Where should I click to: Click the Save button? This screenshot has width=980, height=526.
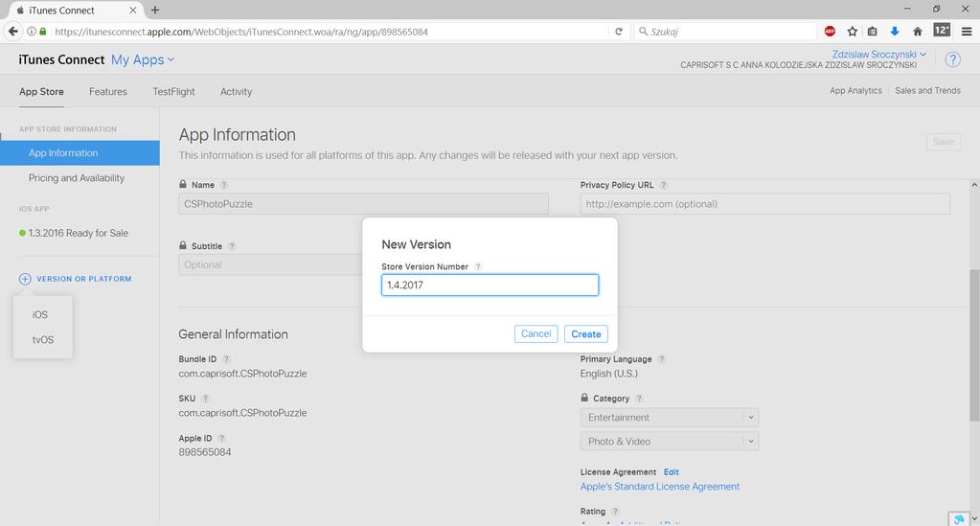pos(944,142)
